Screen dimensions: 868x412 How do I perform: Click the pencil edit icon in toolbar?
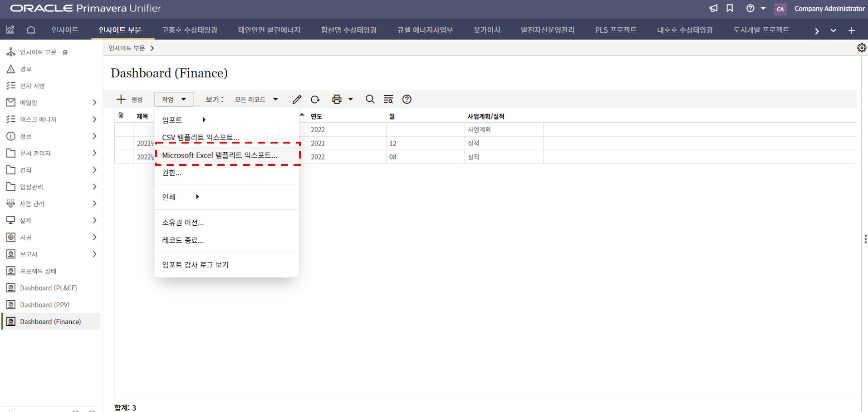point(297,99)
